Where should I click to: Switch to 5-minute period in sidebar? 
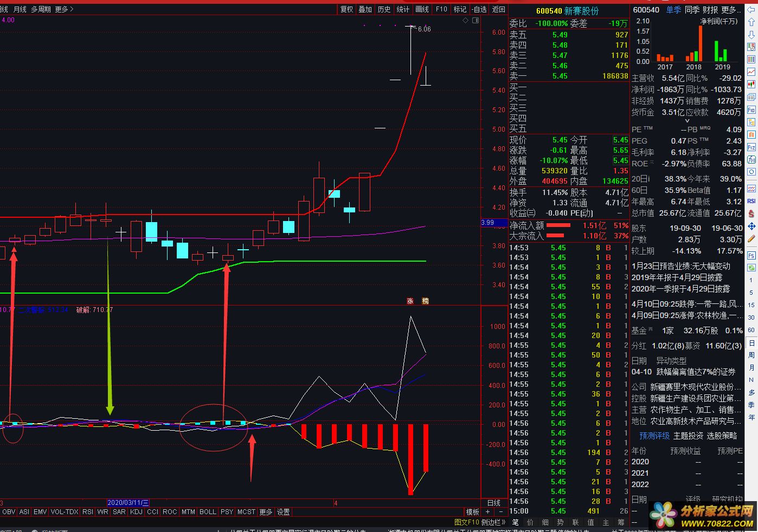(751, 293)
